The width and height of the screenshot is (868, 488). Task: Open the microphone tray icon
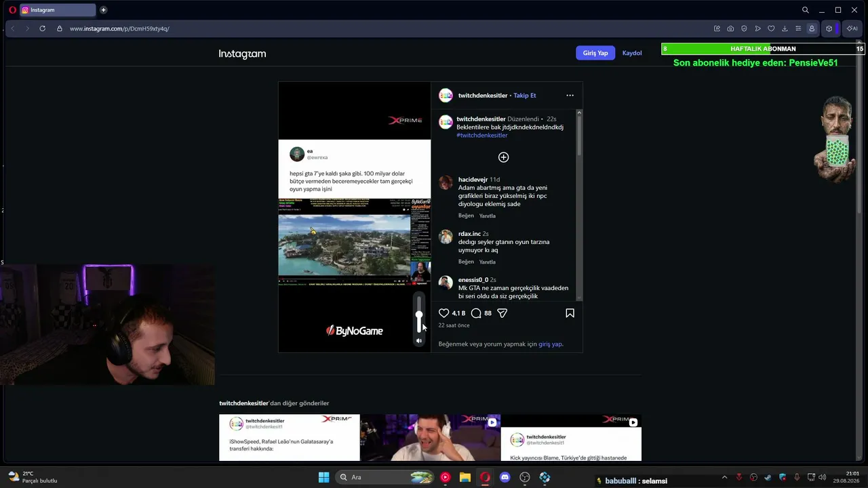[797, 477]
